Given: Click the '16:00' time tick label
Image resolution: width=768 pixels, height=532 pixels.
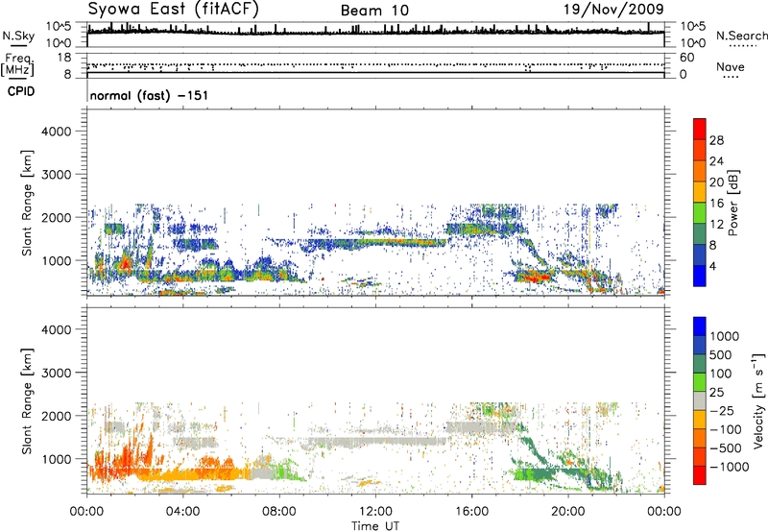Looking at the screenshot, I should 471,512.
